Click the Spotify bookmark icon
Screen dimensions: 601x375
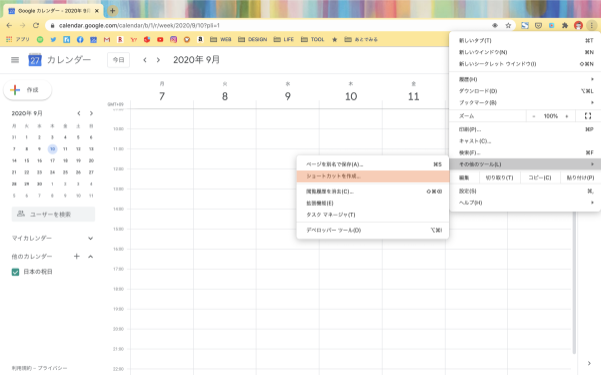point(40,39)
